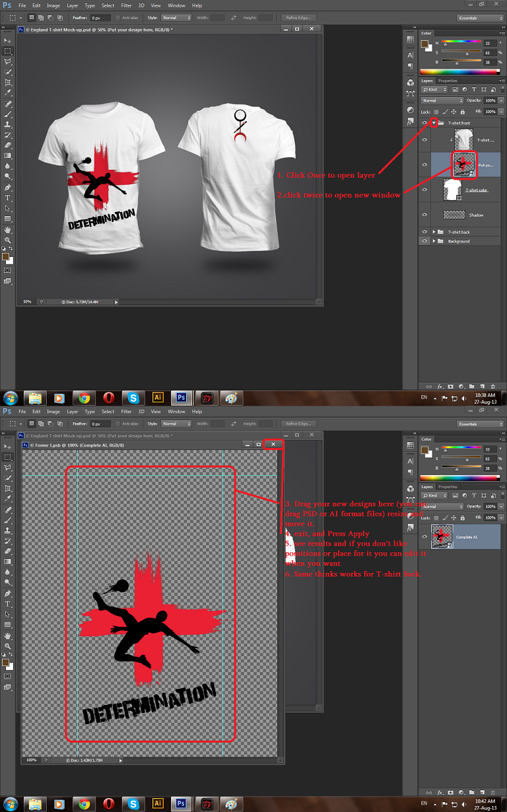Open the fx layer style menu, 10:42 AM Layers panel

[x=440, y=792]
